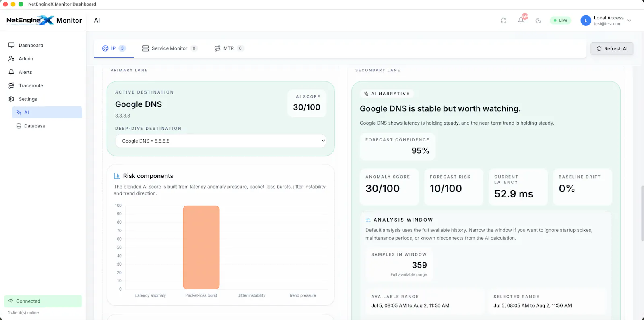Open Admin via its user-gear icon
Screen dimensions: 644x320
pos(11,59)
